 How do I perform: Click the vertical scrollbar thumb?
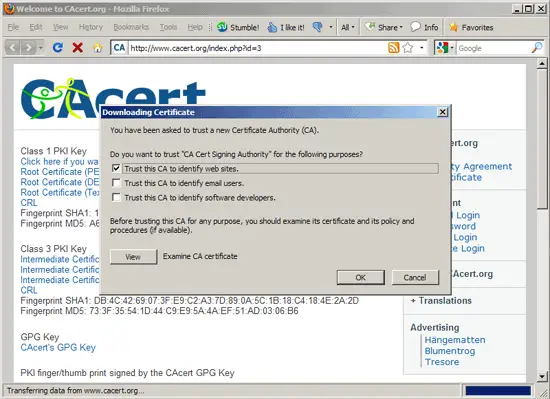tap(542, 139)
